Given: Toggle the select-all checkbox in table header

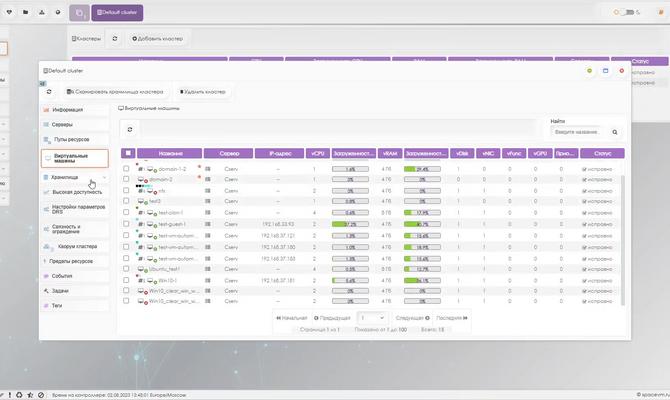Looking at the screenshot, I should click(128, 153).
